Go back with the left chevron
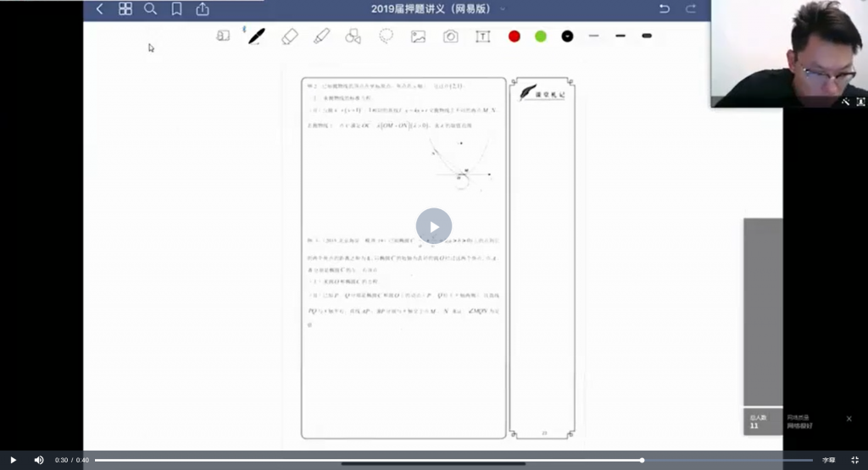 [x=99, y=9]
